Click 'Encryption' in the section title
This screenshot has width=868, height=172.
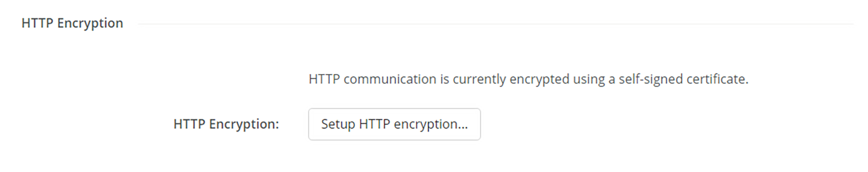tap(90, 23)
